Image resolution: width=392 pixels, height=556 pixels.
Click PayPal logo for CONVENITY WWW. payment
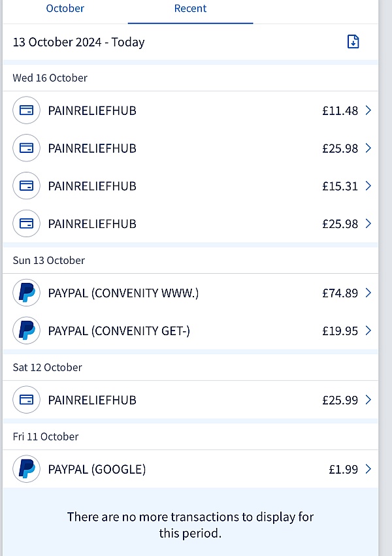click(26, 293)
